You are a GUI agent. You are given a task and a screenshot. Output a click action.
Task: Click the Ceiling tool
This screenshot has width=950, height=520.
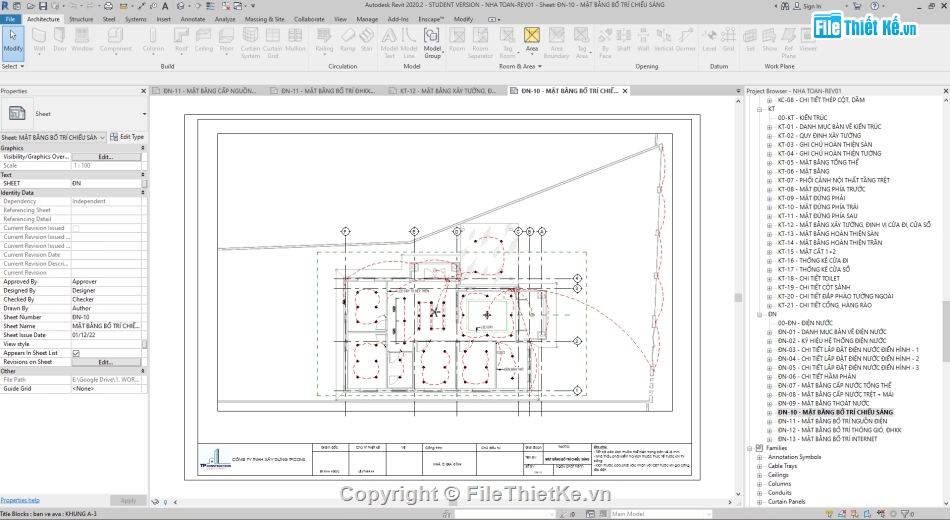tap(204, 40)
